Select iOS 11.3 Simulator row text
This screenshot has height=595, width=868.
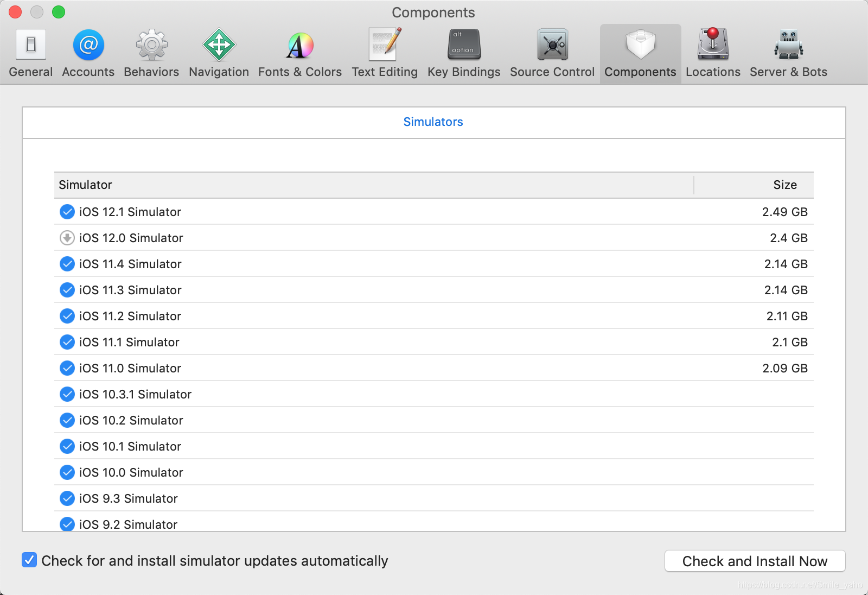tap(130, 290)
